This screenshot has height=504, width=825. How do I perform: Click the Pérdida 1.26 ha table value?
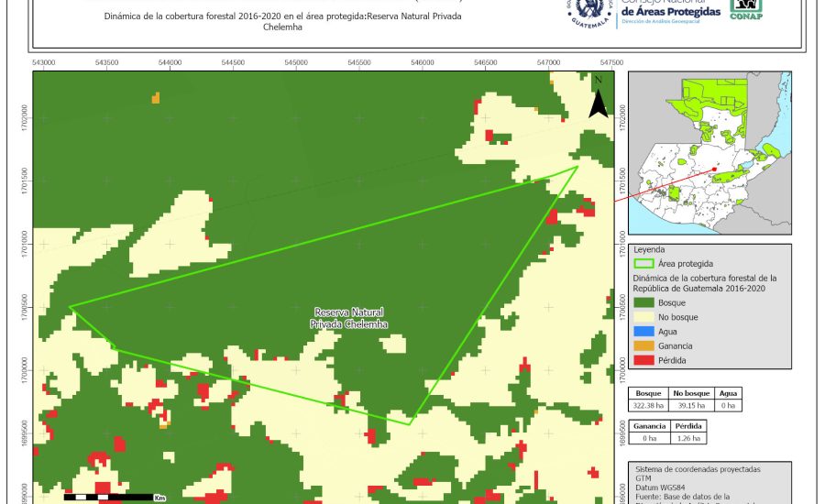(690, 438)
